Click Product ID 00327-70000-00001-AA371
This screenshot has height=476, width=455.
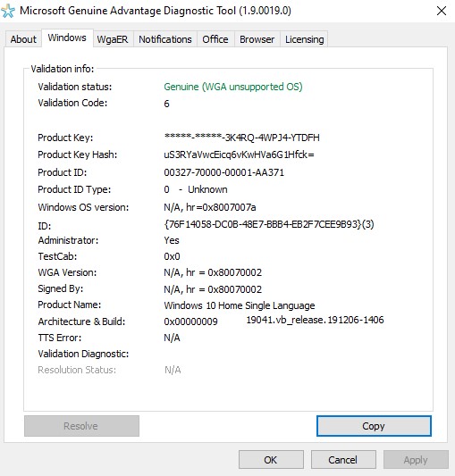point(223,172)
